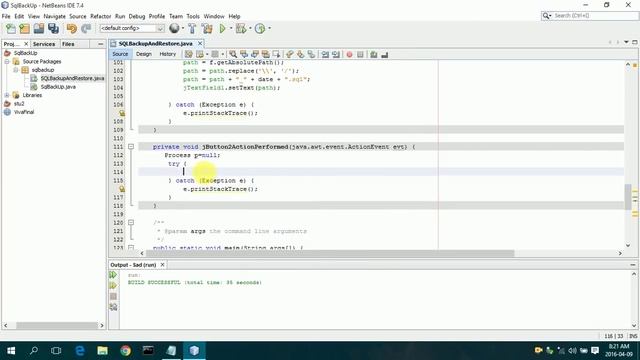Open the Team menu
This screenshot has height=360, width=640.
point(176,16)
